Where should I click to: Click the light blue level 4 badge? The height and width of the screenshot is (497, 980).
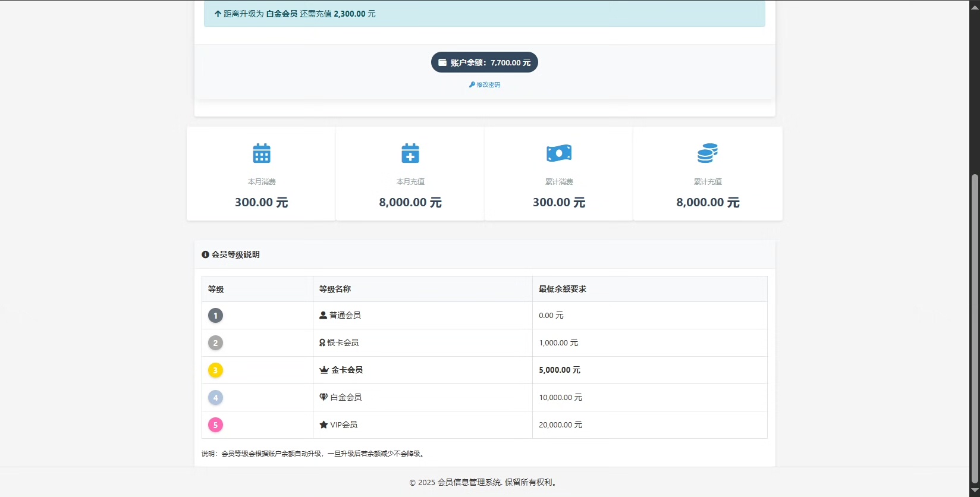click(x=215, y=398)
